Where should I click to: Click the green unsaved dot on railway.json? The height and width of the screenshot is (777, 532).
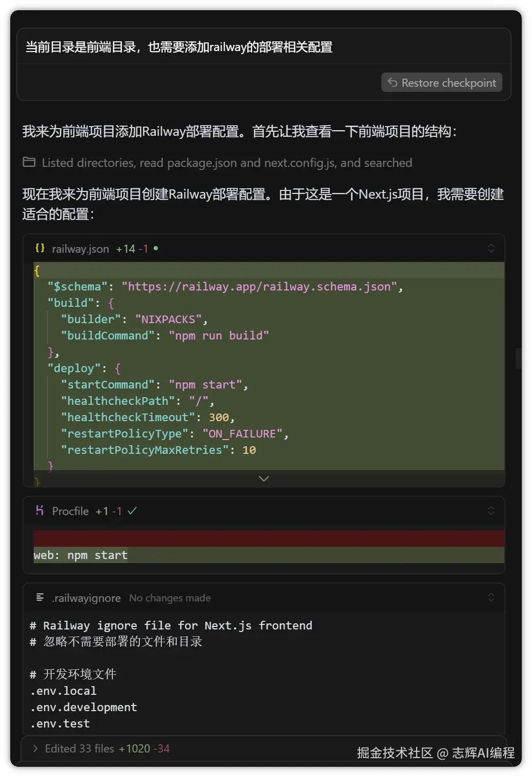pyautogui.click(x=156, y=248)
